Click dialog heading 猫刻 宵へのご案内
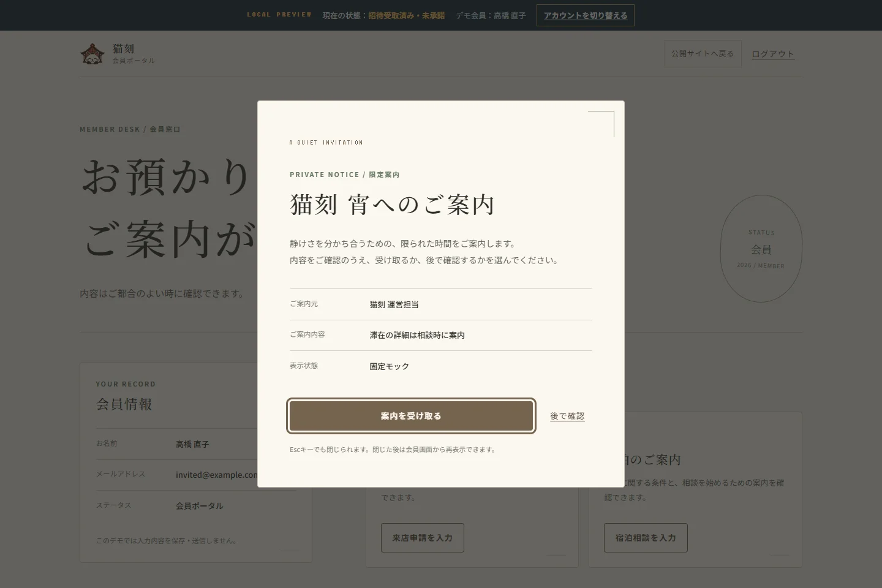The height and width of the screenshot is (588, 882). tap(392, 205)
